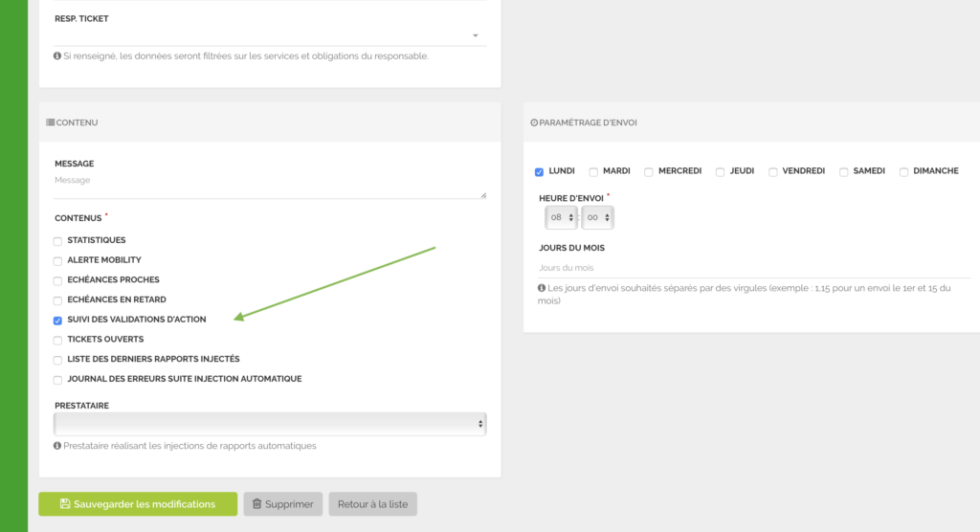Click the clock icon beside Paramétrage d'envoi

(534, 122)
